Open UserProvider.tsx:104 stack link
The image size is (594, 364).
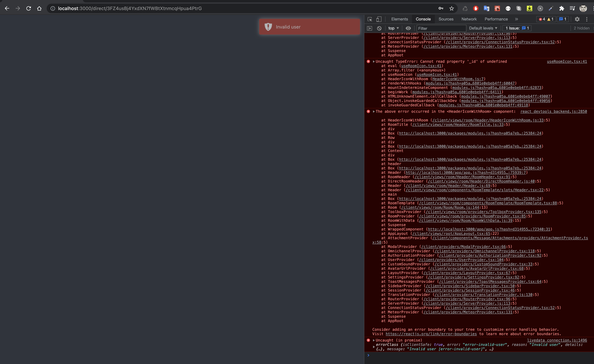(461, 260)
